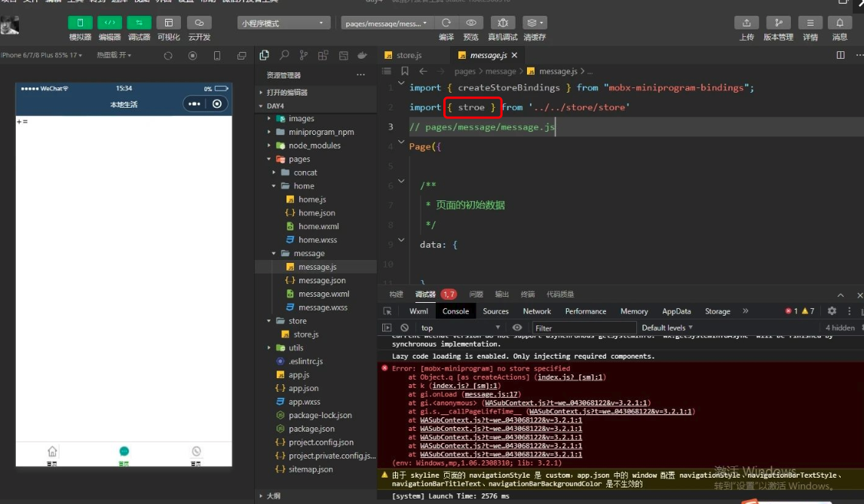
Task: Switch to the store.js editor tab
Action: pyautogui.click(x=409, y=55)
